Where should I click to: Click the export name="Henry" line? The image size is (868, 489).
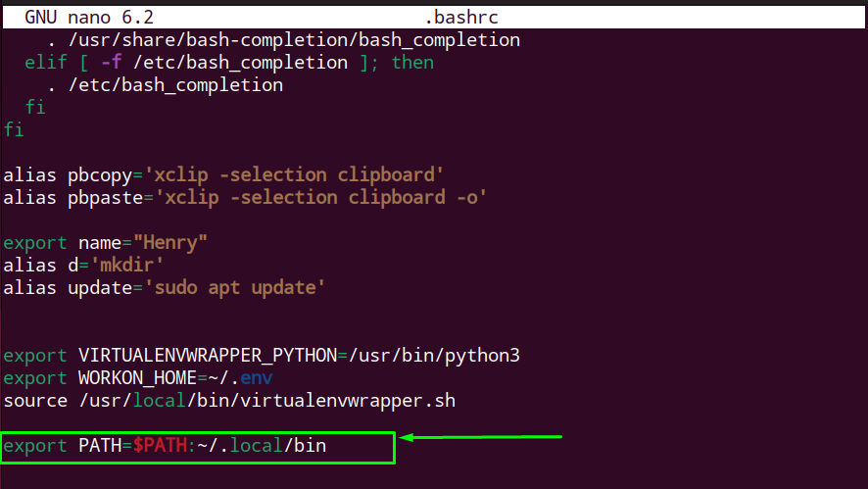[x=105, y=243]
